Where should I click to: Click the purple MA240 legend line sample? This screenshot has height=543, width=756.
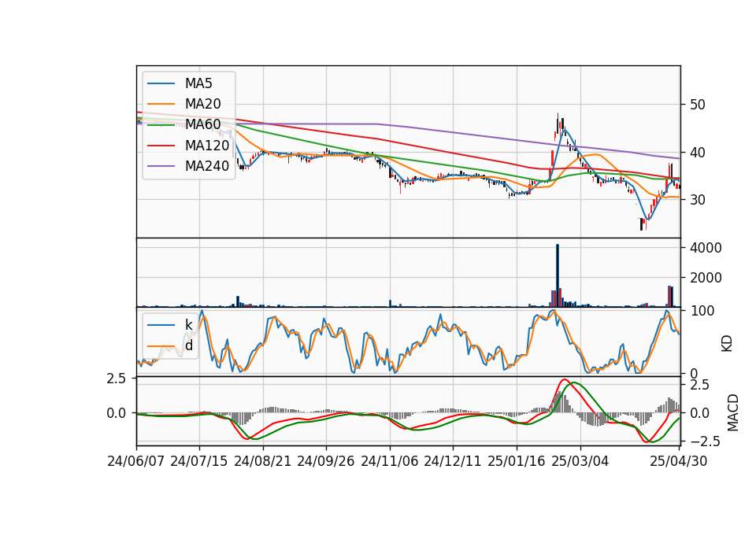[x=161, y=166]
